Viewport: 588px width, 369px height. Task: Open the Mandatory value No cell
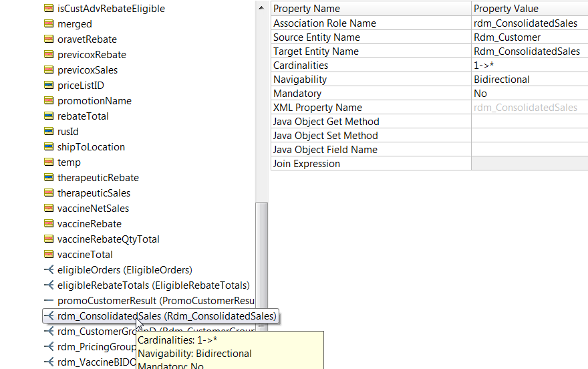pyautogui.click(x=529, y=94)
